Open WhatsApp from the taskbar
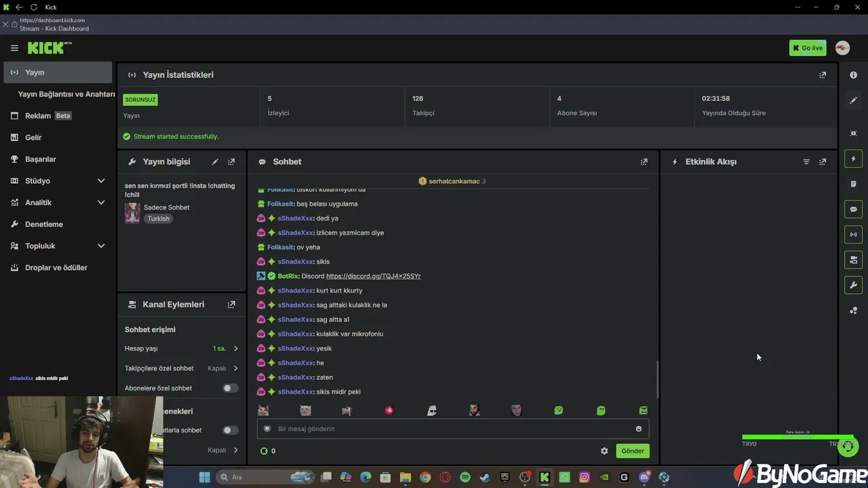 pos(565,477)
